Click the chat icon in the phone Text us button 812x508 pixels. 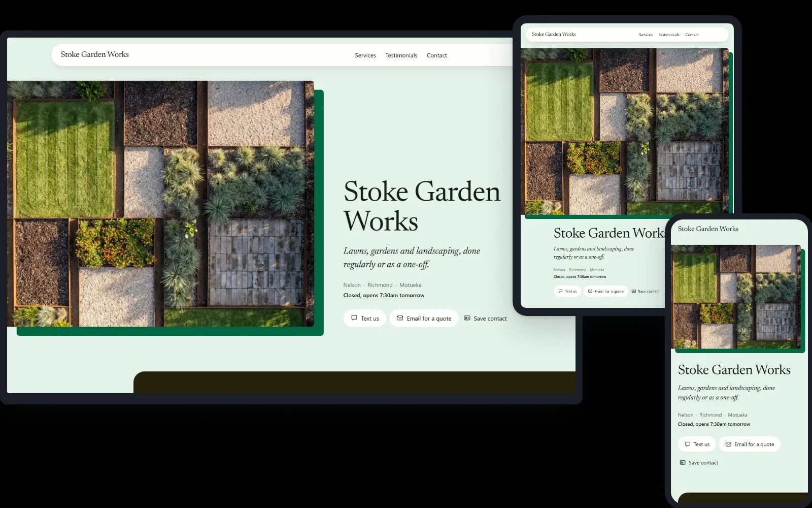[687, 444]
